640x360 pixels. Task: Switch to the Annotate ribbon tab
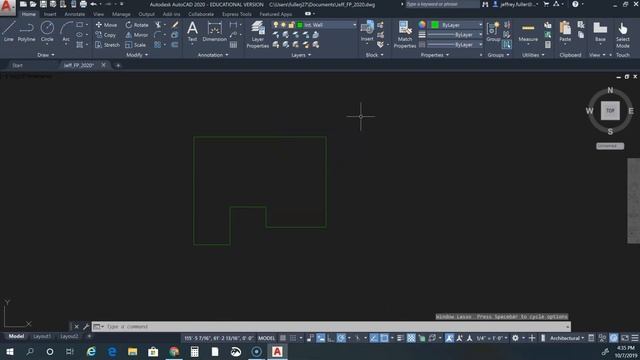(75, 14)
